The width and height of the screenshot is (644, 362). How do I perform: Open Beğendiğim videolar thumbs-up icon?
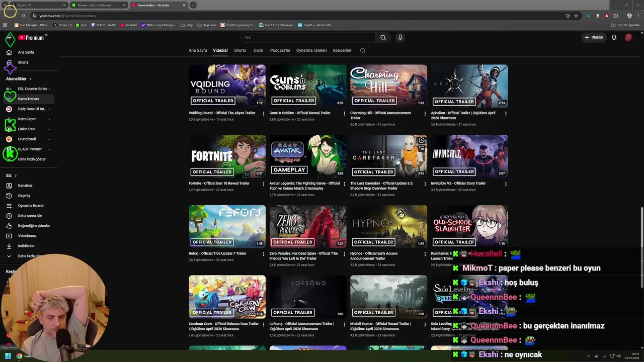pyautogui.click(x=9, y=226)
